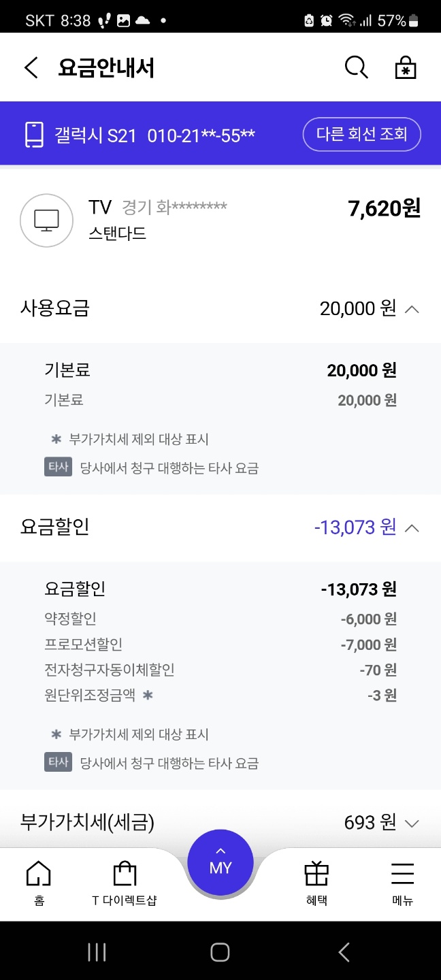
Task: Tap the back arrow in header
Action: 31,68
